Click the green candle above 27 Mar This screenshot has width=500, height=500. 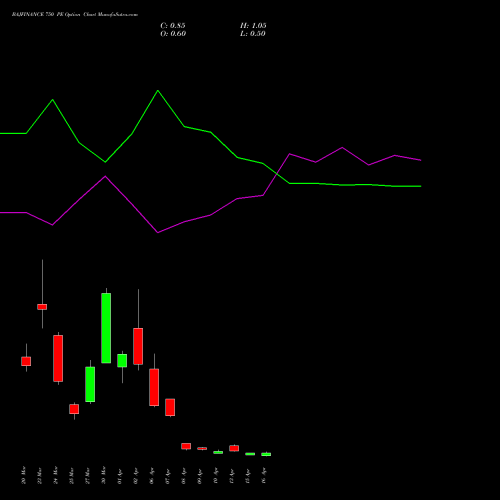(90, 384)
